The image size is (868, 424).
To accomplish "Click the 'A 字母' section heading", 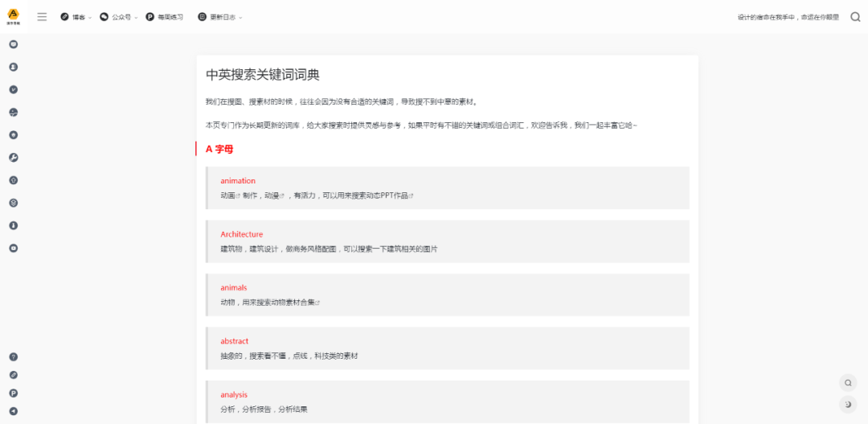I will [219, 149].
